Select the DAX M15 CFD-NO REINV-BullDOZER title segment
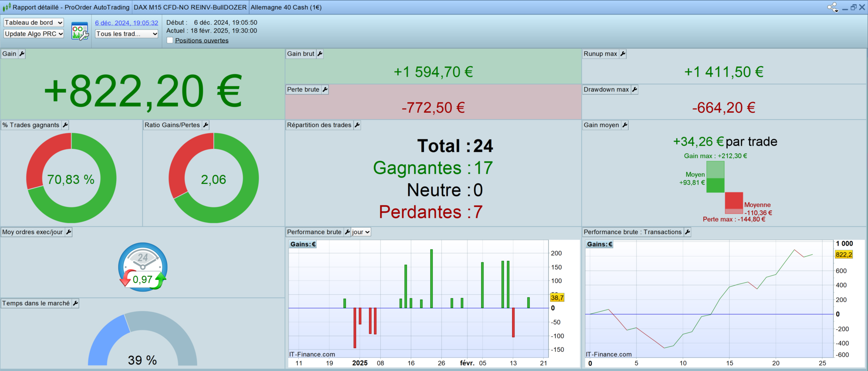The height and width of the screenshot is (371, 868). 190,7
